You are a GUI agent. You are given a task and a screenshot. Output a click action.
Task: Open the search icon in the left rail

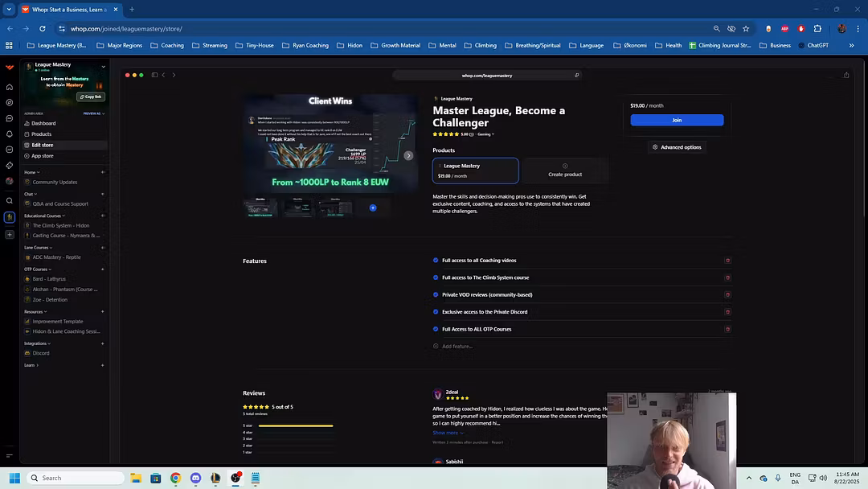pos(9,199)
